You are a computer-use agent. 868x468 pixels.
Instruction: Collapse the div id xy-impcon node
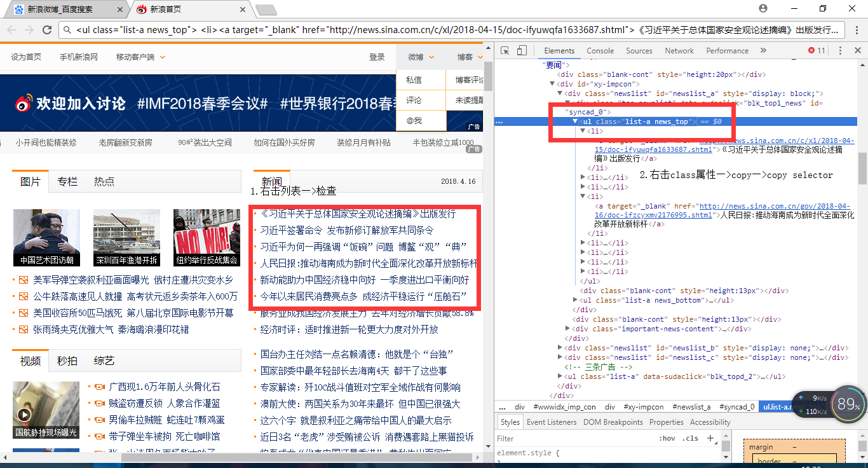coord(552,84)
